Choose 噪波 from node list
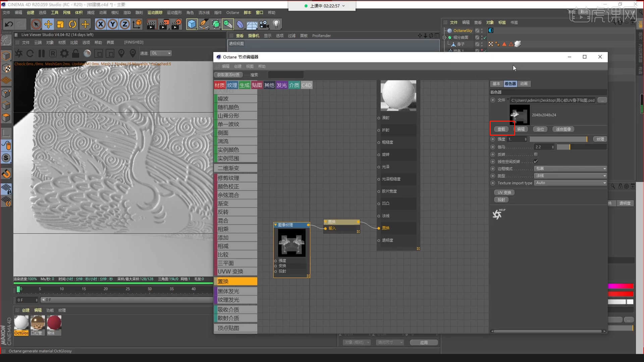644x362 pixels. coord(236,99)
